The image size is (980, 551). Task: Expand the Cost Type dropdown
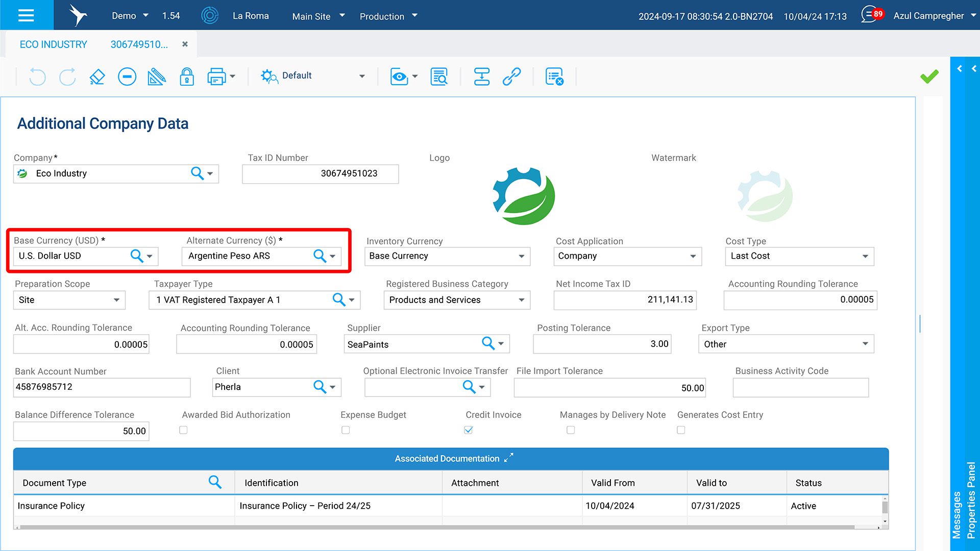(x=865, y=256)
